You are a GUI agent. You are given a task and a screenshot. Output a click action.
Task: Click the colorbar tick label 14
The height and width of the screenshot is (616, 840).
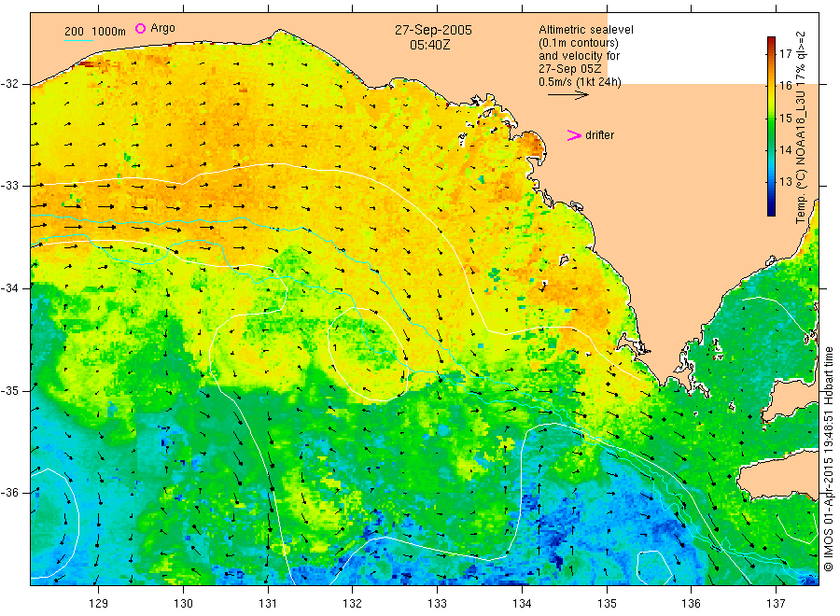tap(785, 150)
